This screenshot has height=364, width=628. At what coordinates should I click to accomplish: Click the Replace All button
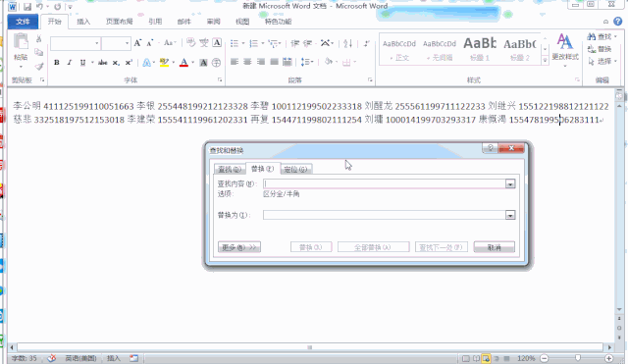click(373, 247)
